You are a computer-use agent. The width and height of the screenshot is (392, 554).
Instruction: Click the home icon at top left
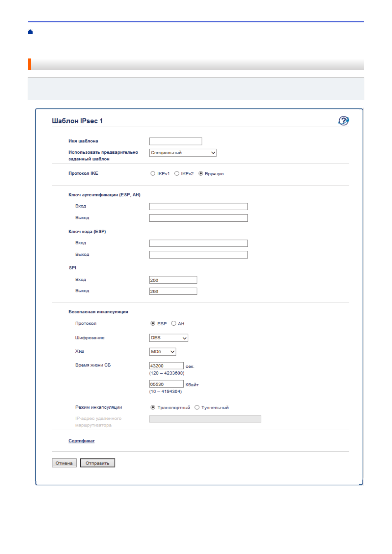[x=30, y=32]
